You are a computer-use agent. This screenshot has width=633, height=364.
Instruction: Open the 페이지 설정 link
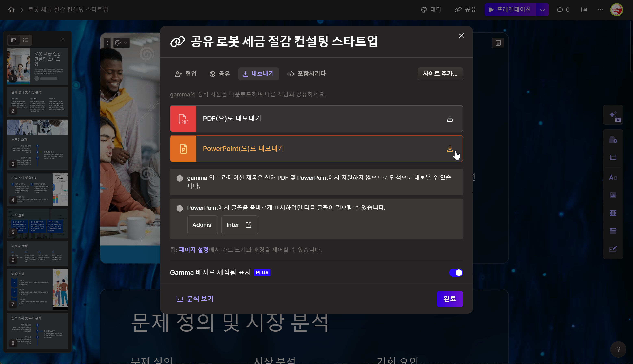[193, 250]
